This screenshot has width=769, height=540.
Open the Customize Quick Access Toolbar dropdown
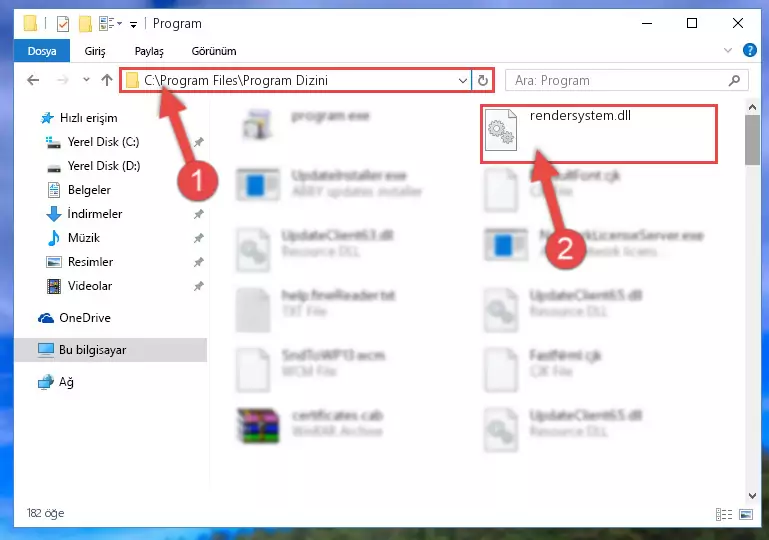pyautogui.click(x=133, y=24)
